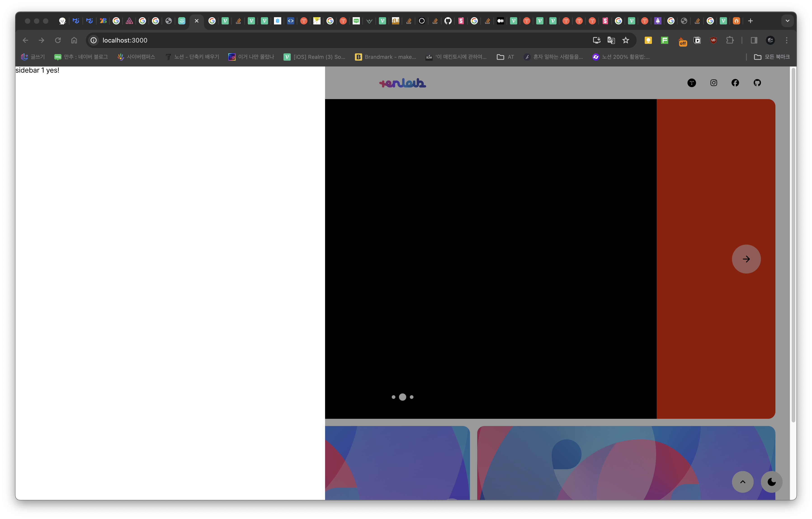Viewport: 812px width, 519px height.
Task: Open the Brandmark bookmark
Action: tap(385, 57)
